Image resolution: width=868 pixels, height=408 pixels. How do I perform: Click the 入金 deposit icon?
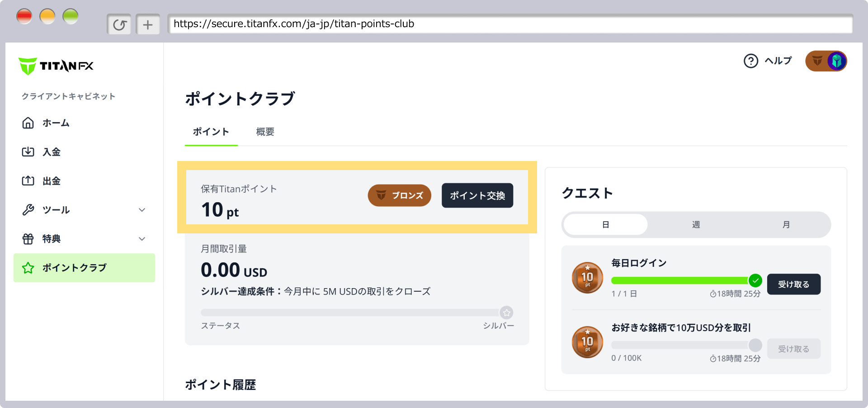[28, 152]
